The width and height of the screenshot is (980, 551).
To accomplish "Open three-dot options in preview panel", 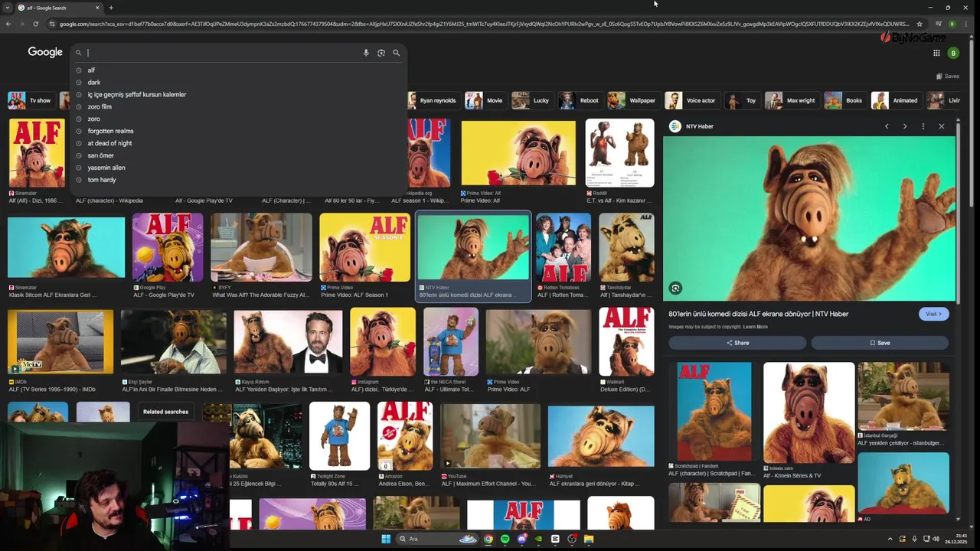I will (923, 126).
